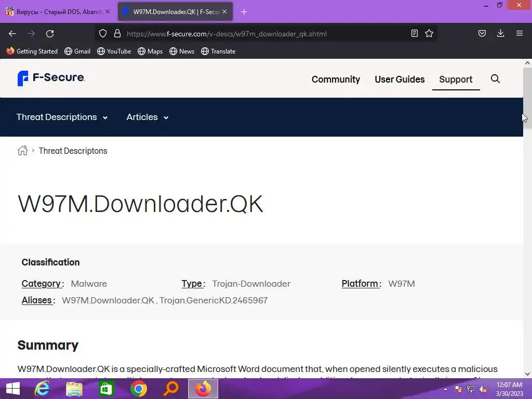Click muted volume tray icon
Screen dimensions: 532x399
(x=483, y=389)
